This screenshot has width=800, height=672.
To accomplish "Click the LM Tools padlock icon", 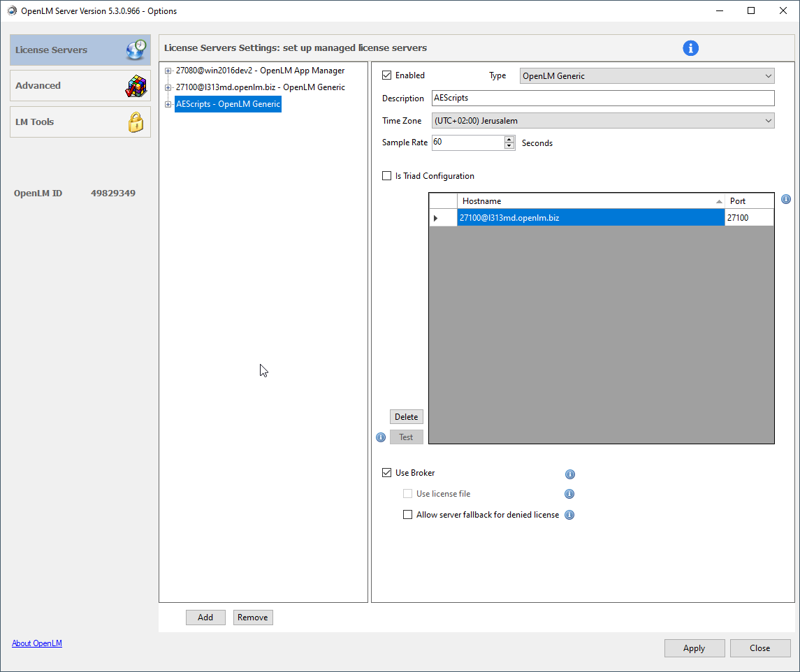I will 136,122.
